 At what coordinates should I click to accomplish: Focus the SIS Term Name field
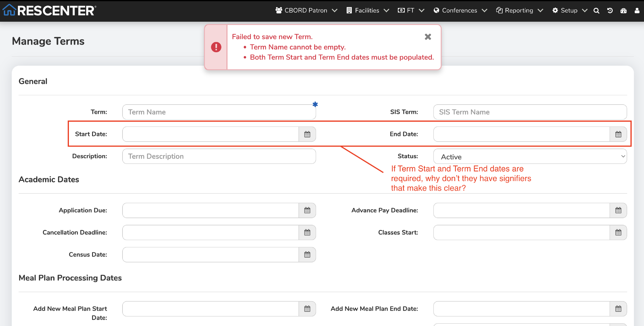(x=530, y=112)
